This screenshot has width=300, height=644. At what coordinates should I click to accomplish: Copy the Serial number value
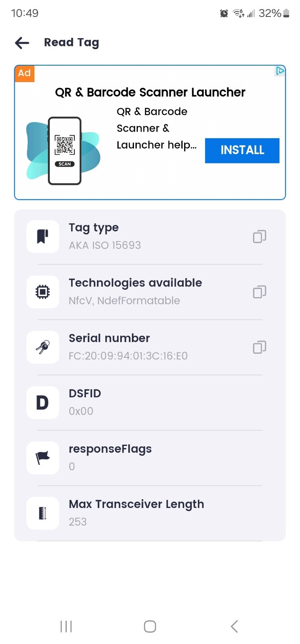coord(259,347)
